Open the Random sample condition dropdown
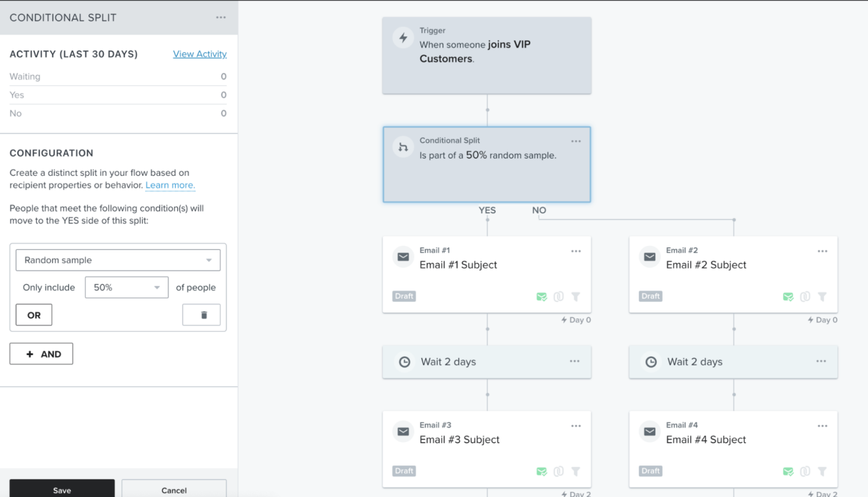This screenshot has width=868, height=497. pyautogui.click(x=117, y=260)
